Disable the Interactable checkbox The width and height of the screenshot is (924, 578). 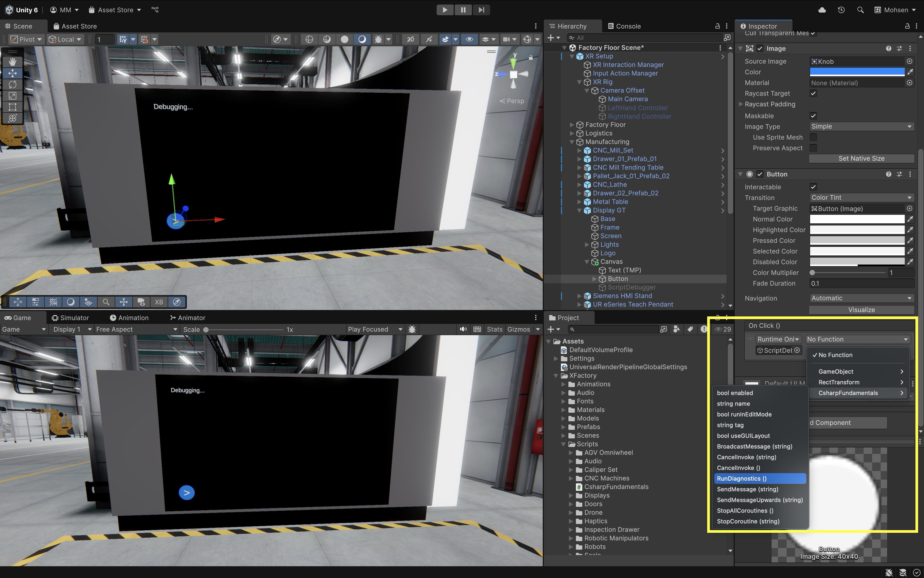813,187
